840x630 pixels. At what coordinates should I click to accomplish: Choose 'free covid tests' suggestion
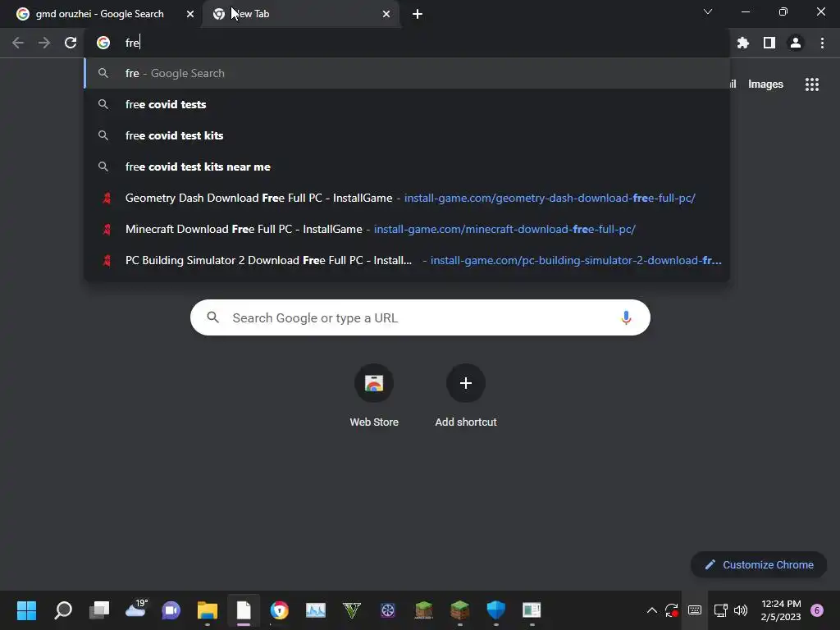tap(407, 104)
